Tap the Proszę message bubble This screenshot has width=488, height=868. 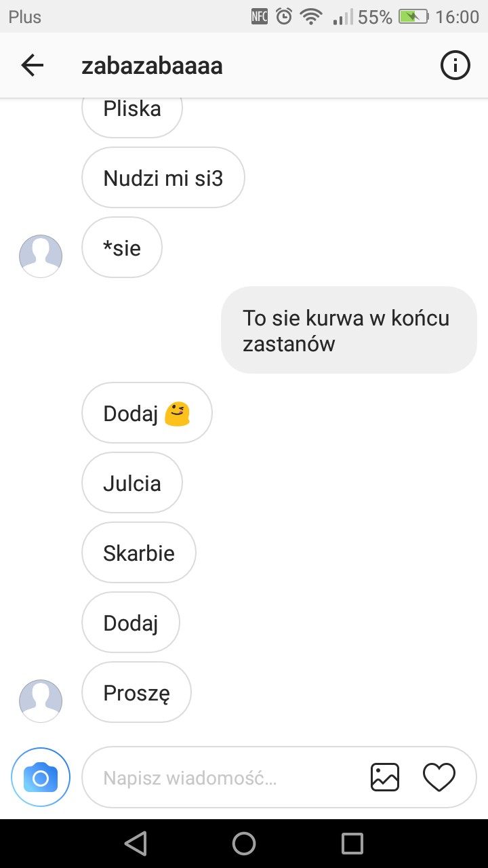136,692
